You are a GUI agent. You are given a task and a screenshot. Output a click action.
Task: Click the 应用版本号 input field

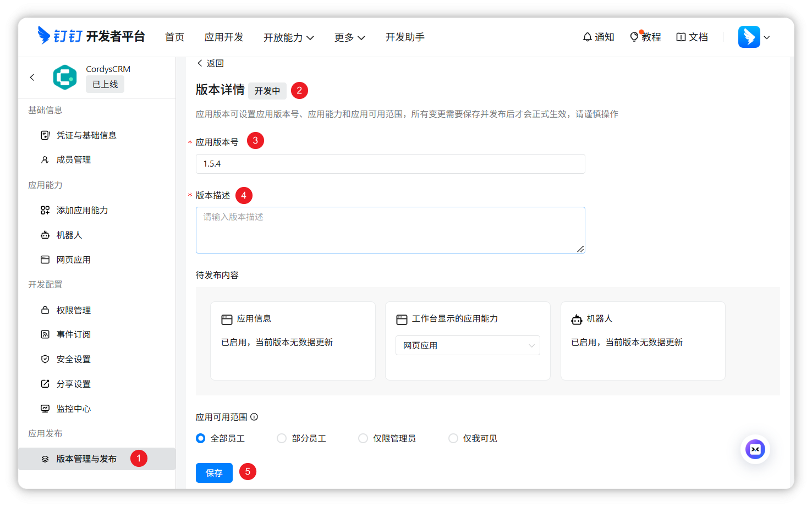pyautogui.click(x=391, y=164)
